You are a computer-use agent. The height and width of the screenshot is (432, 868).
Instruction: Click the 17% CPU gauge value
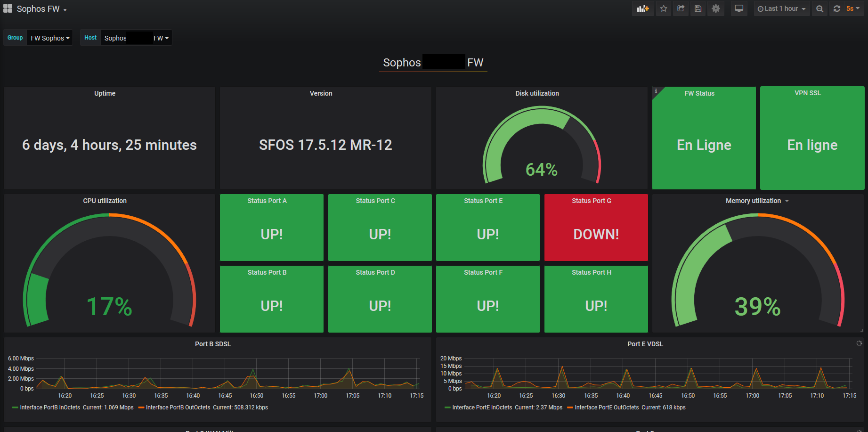[109, 307]
